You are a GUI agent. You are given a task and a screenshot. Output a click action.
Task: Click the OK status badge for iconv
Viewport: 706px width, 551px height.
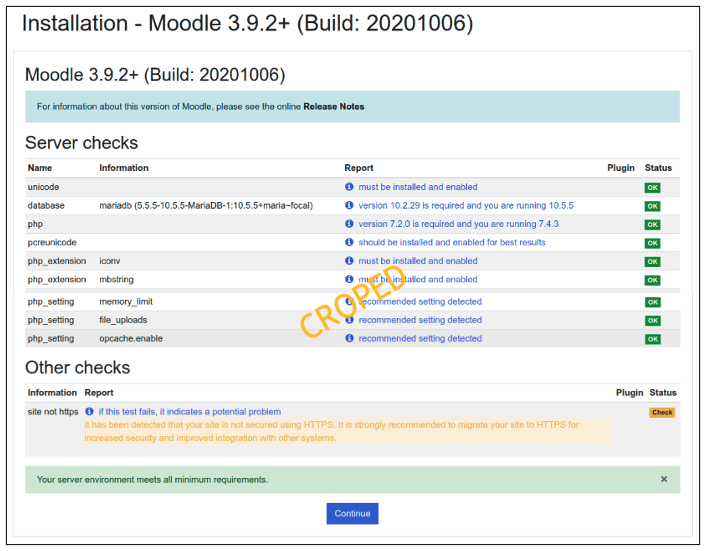[x=652, y=262]
